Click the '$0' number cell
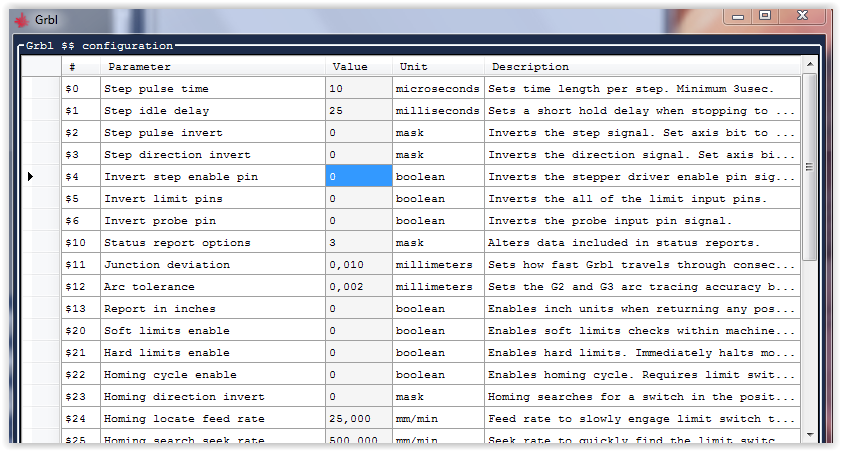The width and height of the screenshot is (841, 451). coord(81,88)
